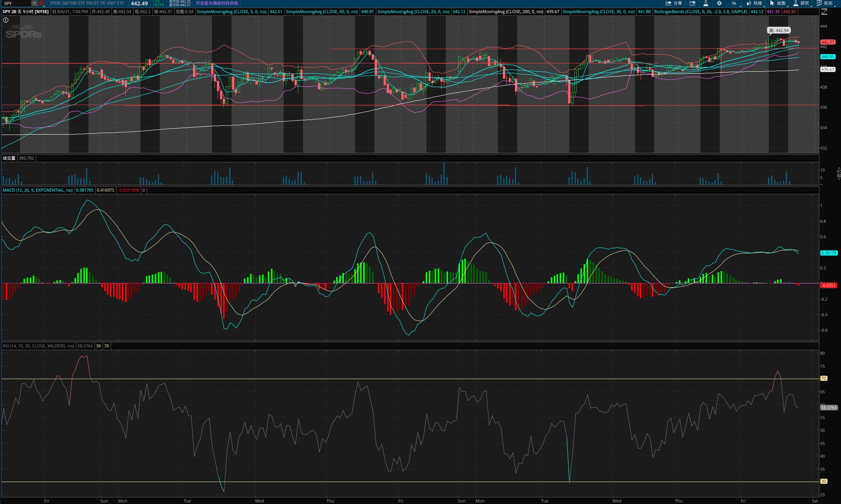Click the 低:442.2 low value
The image size is (841, 504).
[142, 12]
